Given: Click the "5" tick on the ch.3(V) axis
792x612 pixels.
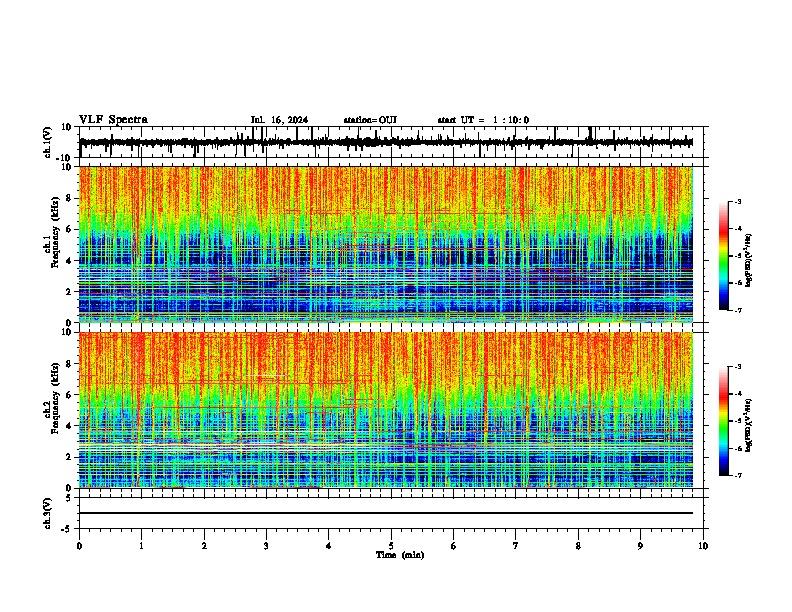Looking at the screenshot, I should coord(69,498).
